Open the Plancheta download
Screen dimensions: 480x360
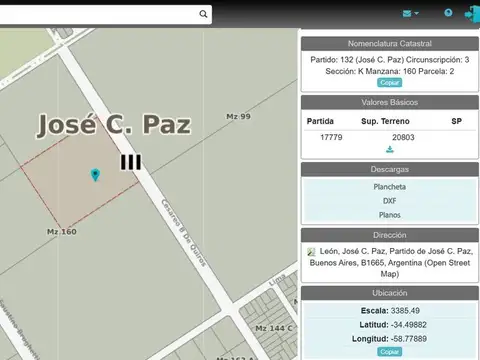[x=389, y=187]
